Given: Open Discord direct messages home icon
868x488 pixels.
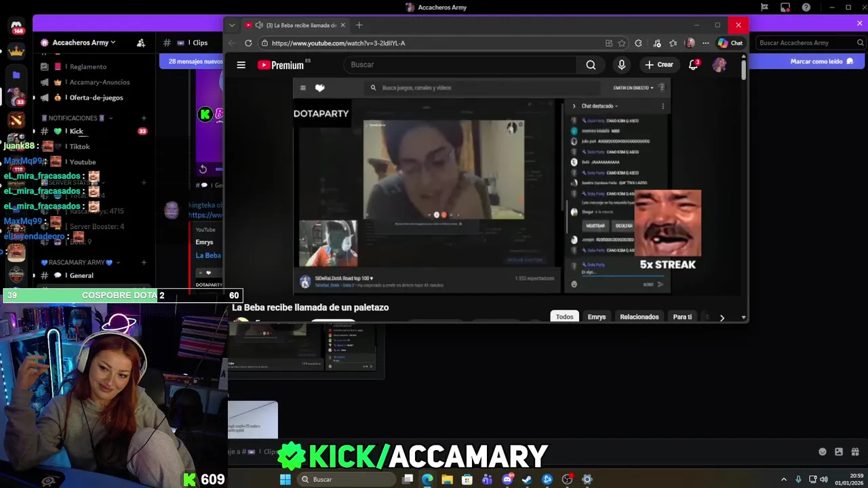Looking at the screenshot, I should tap(16, 27).
